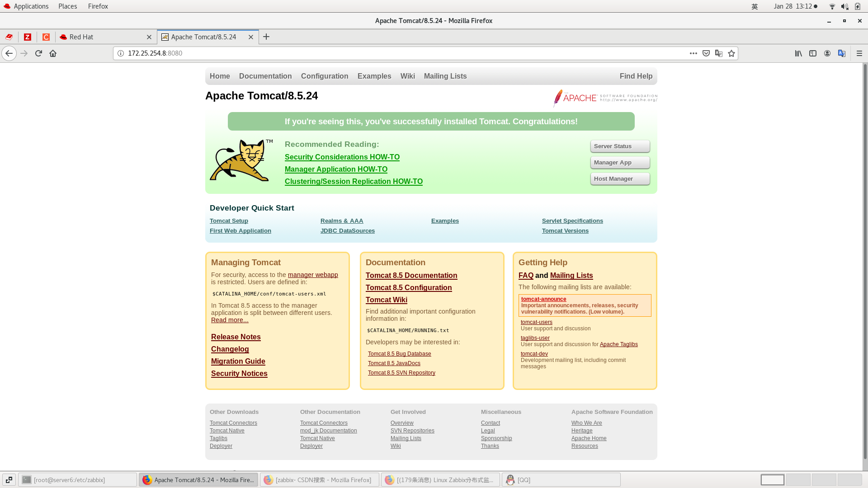This screenshot has width=868, height=488.
Task: Bookmark this page with the star icon
Action: (731, 53)
